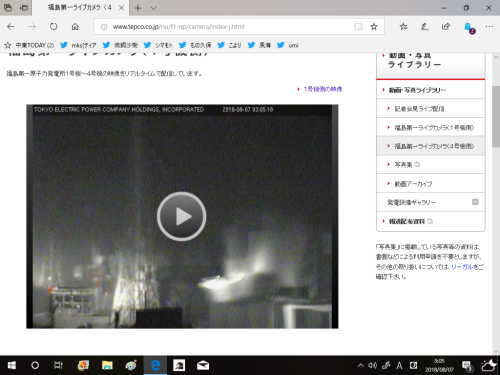500x375 pixels.
Task: Open the Action Center notification icon
Action: point(467,366)
